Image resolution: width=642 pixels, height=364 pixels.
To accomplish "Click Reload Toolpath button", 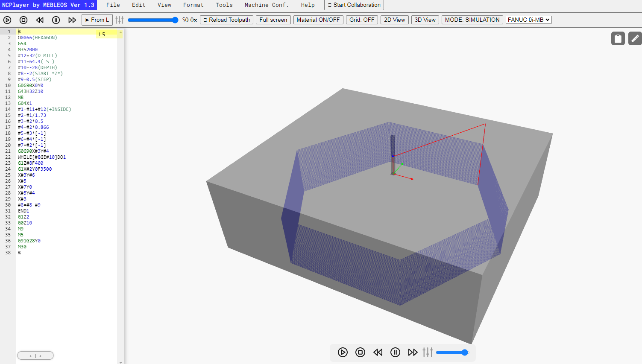I will tap(226, 20).
